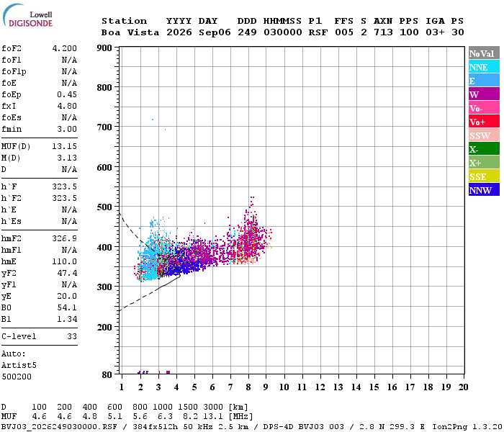Image resolution: width=504 pixels, height=432 pixels.
Task: Click the SSW salmon legend swatch
Action: click(x=484, y=135)
